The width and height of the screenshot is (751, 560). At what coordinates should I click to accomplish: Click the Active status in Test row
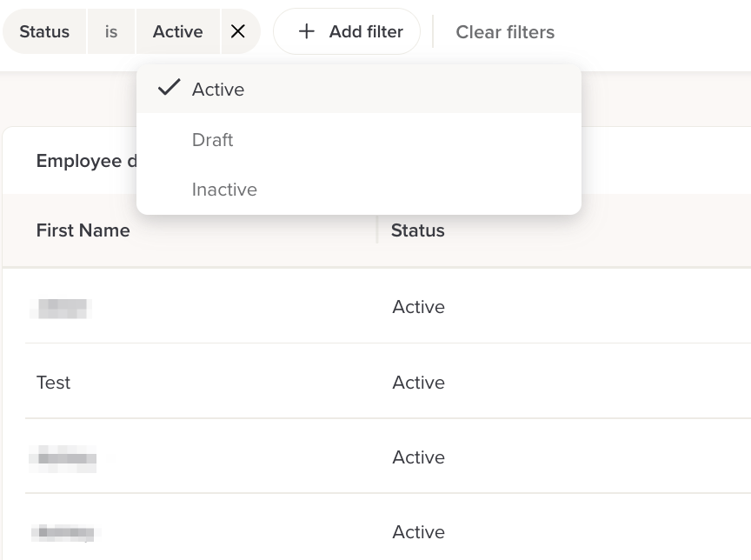pyautogui.click(x=418, y=383)
